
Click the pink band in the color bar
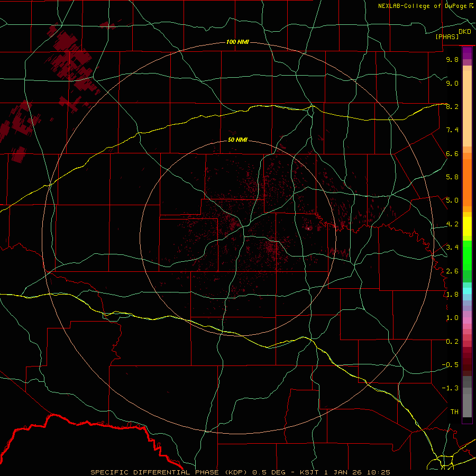coord(467,321)
